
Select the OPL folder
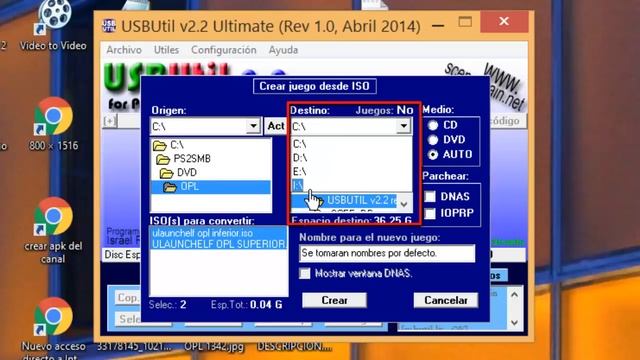tap(210, 187)
